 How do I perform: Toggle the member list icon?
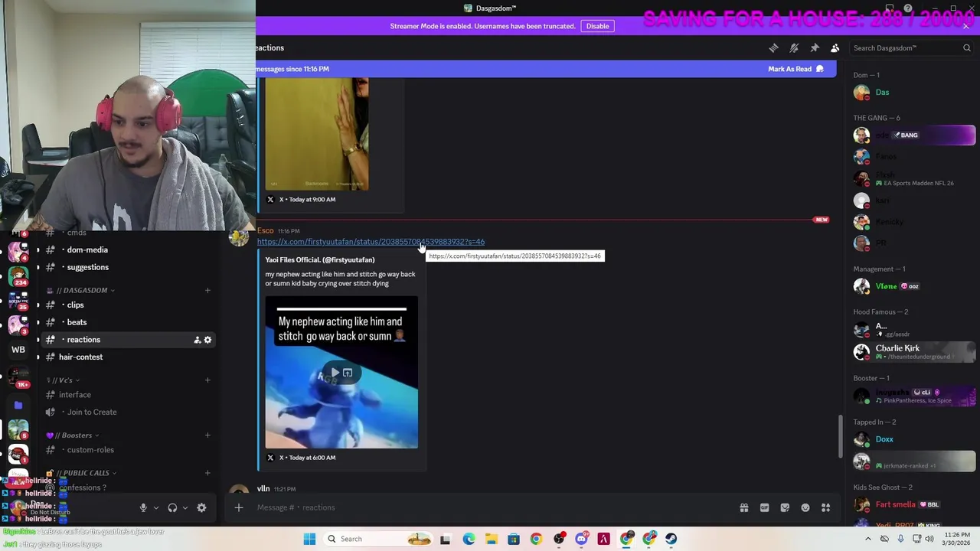835,47
